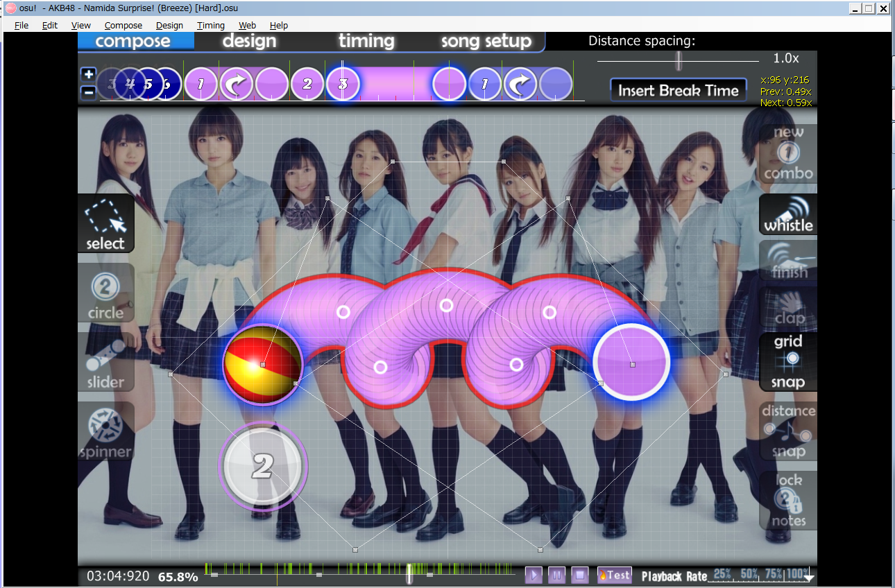Set playback rate to 75%
Image resolution: width=895 pixels, height=588 pixels.
tap(773, 574)
